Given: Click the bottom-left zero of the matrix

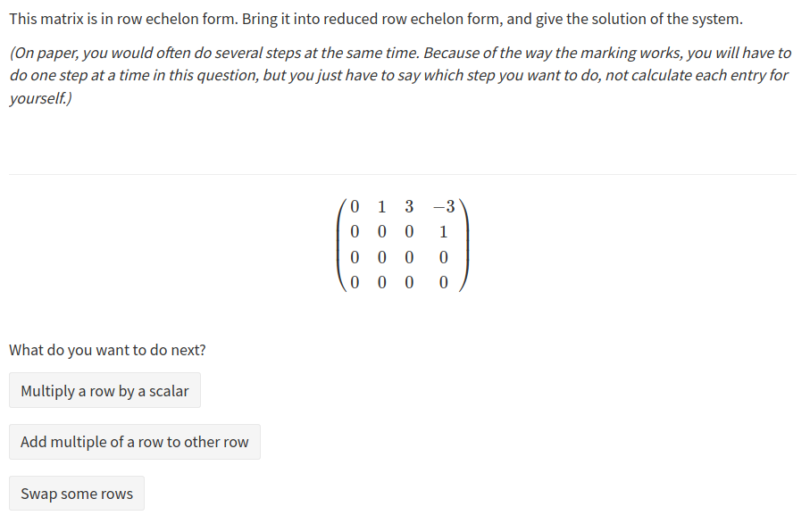Looking at the screenshot, I should click(x=355, y=285).
